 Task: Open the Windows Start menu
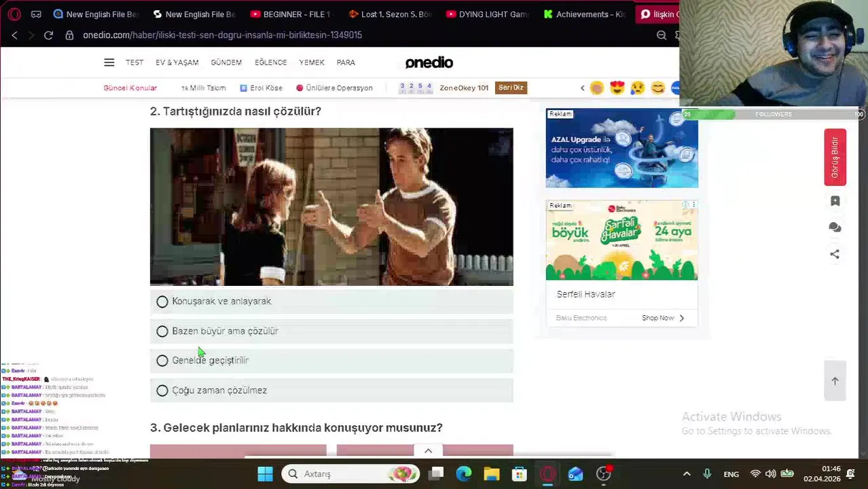[x=265, y=473]
